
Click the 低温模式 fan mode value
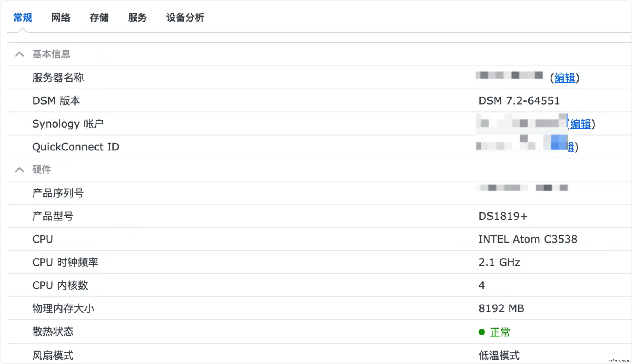pyautogui.click(x=499, y=355)
